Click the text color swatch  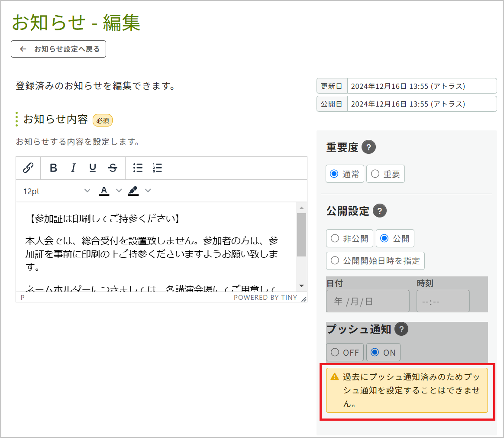click(x=104, y=191)
